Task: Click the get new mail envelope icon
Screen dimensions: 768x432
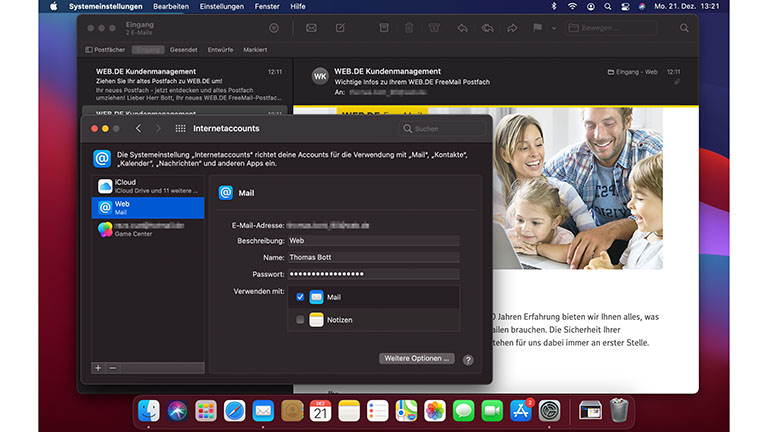Action: [x=311, y=28]
